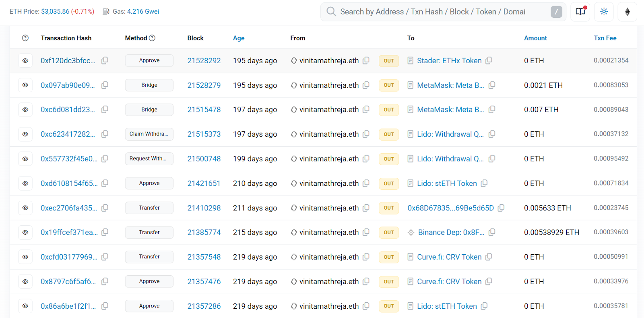
Task: Open the Ethereum network selector icon
Action: [x=627, y=12]
